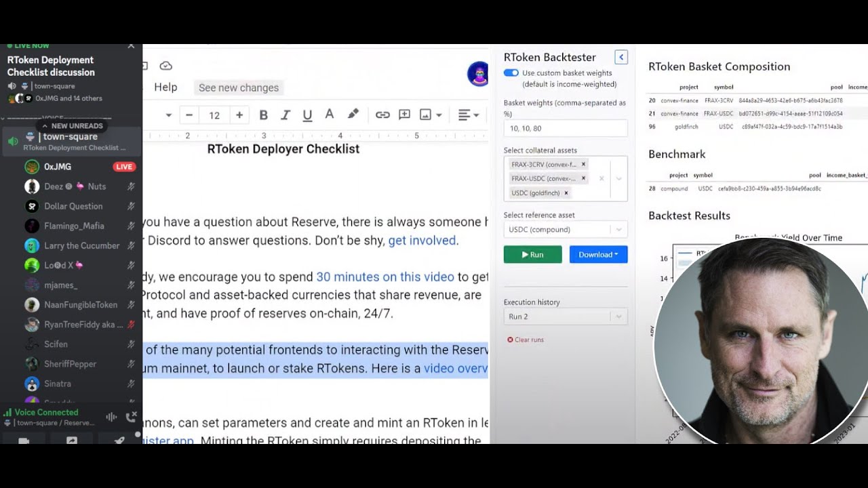The height and width of the screenshot is (488, 868).
Task: Open the video overview link
Action: point(456,368)
